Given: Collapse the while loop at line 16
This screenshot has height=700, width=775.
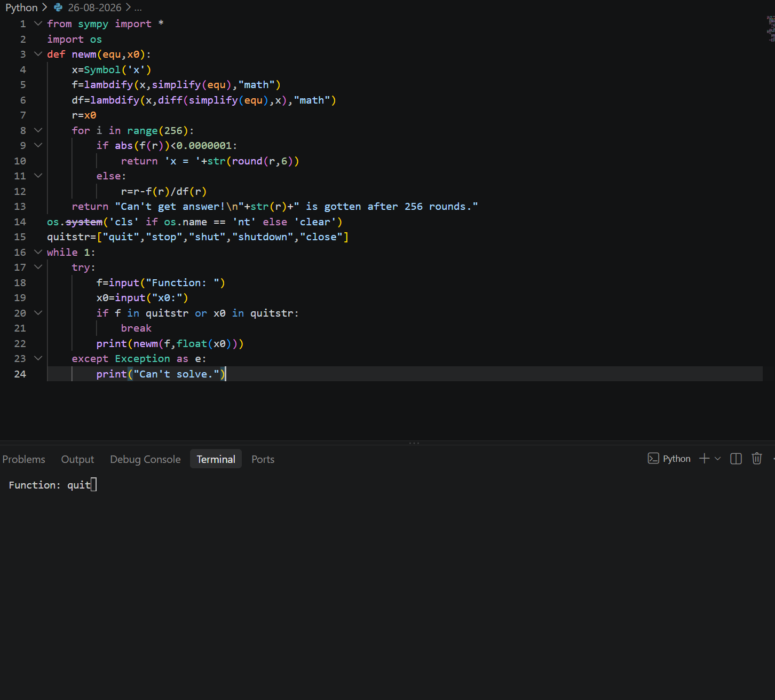Looking at the screenshot, I should pos(38,252).
